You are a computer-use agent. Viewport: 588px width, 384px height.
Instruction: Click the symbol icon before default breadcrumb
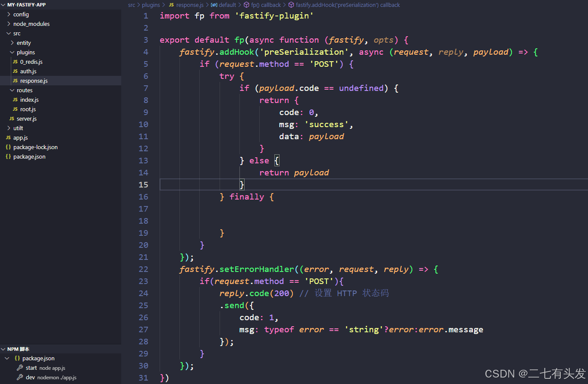[x=214, y=5]
